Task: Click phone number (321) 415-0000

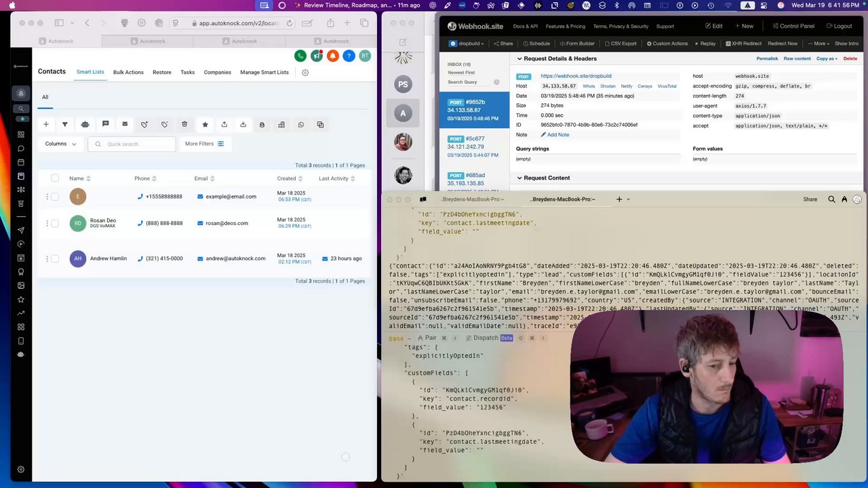Action: 164,258
